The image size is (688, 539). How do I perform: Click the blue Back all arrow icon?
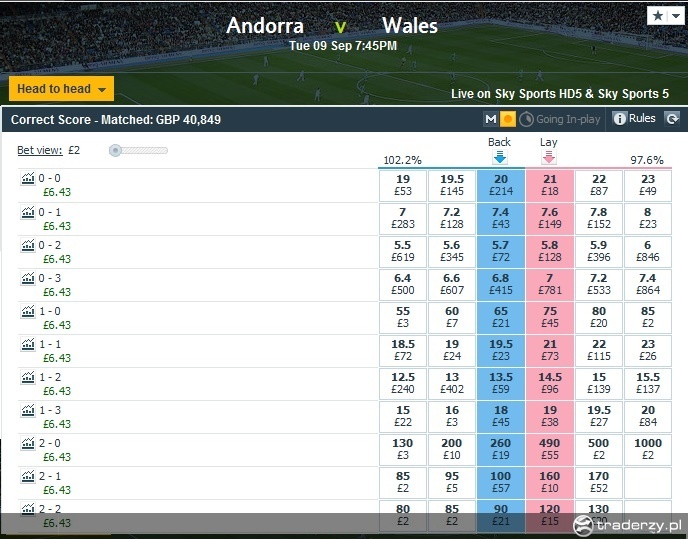tap(500, 157)
